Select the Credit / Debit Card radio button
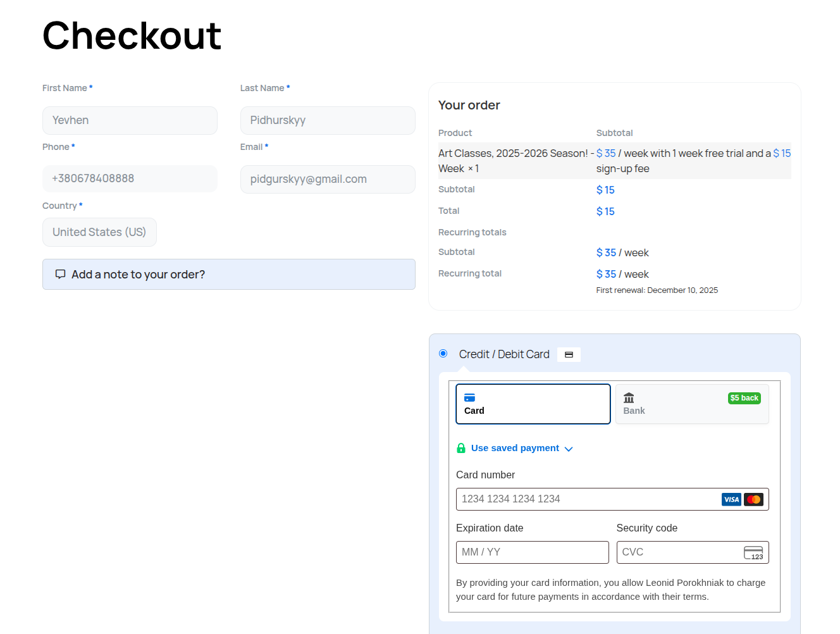 (x=443, y=354)
